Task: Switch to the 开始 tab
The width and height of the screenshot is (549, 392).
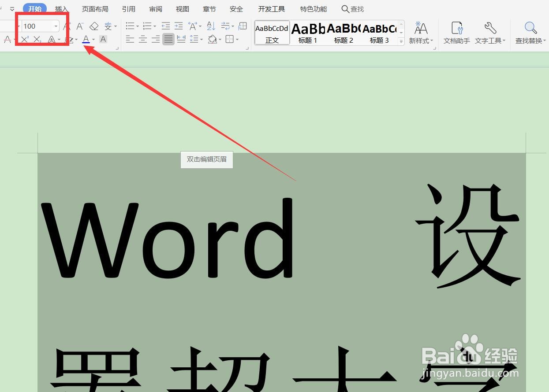Action: pyautogui.click(x=35, y=9)
